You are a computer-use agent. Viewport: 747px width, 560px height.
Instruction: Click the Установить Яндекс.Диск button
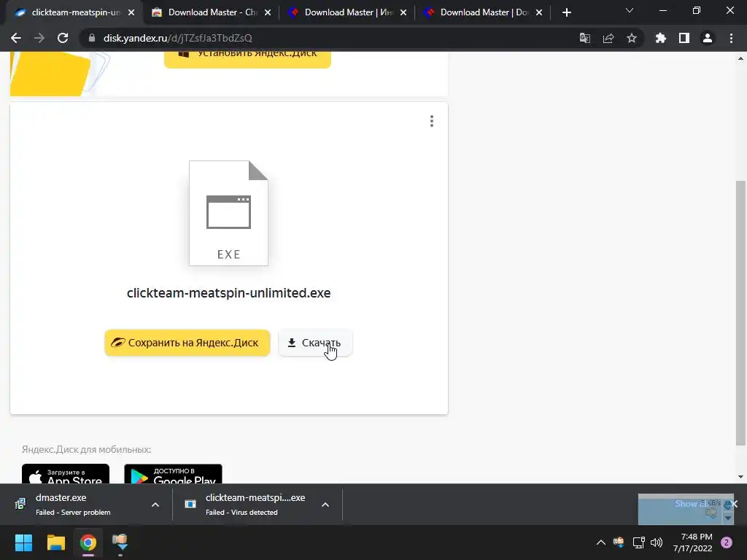click(247, 60)
